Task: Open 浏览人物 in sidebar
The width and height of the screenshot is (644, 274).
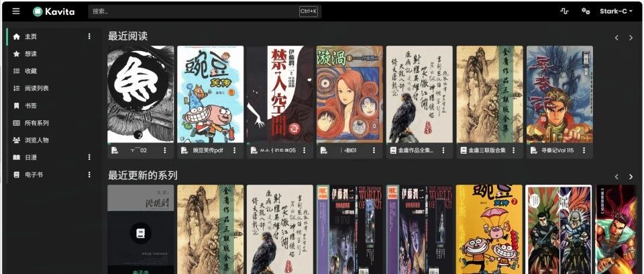Action: pyautogui.click(x=36, y=140)
